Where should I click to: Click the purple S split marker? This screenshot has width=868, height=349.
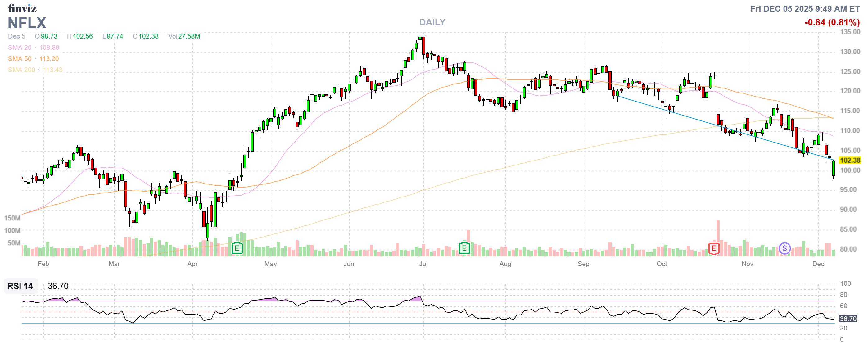pyautogui.click(x=784, y=249)
